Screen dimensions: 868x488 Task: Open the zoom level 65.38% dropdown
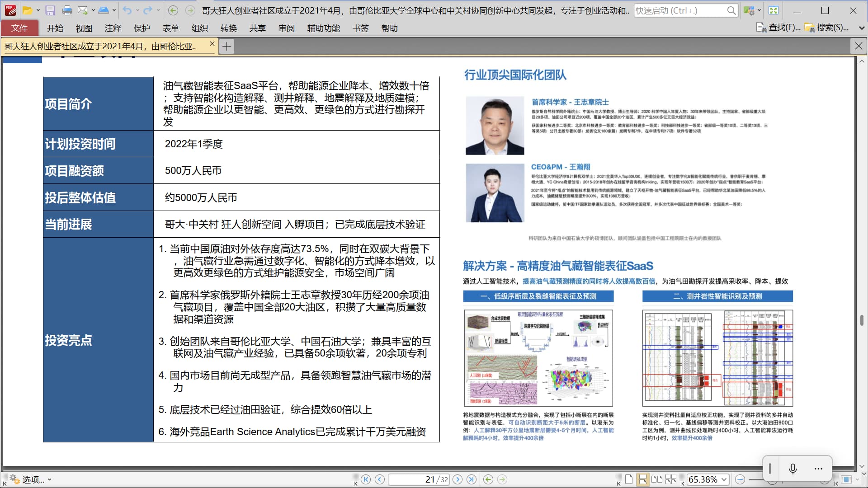coord(724,479)
